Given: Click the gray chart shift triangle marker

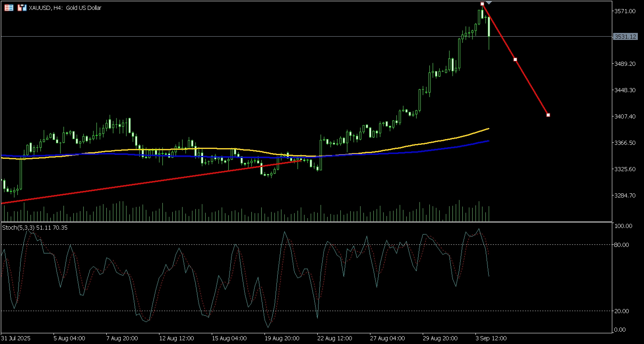Looking at the screenshot, I should [489, 3].
